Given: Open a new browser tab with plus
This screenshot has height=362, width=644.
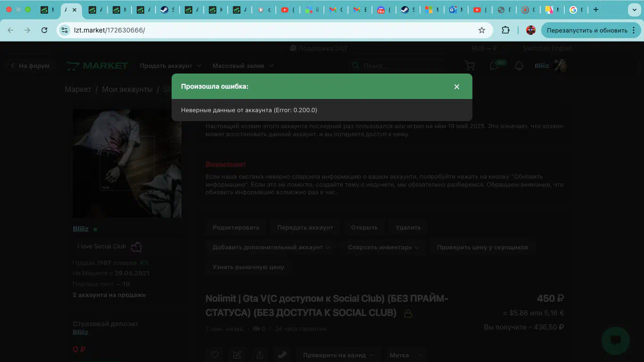Looking at the screenshot, I should (x=596, y=9).
